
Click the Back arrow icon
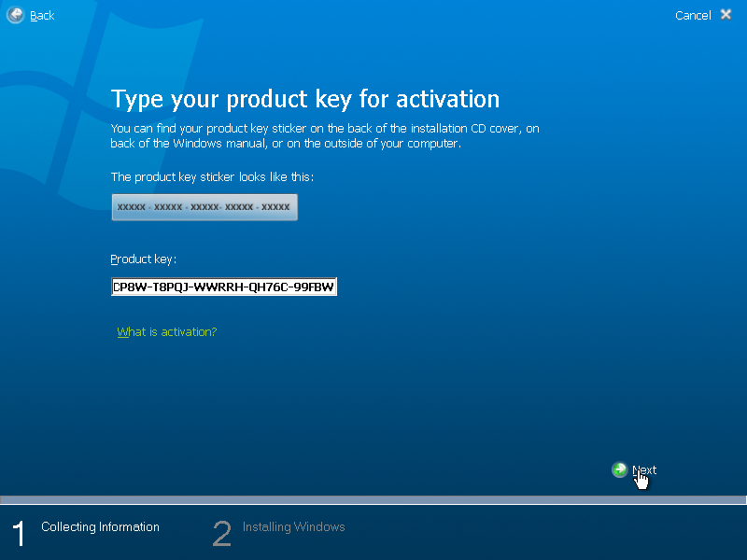click(x=15, y=15)
